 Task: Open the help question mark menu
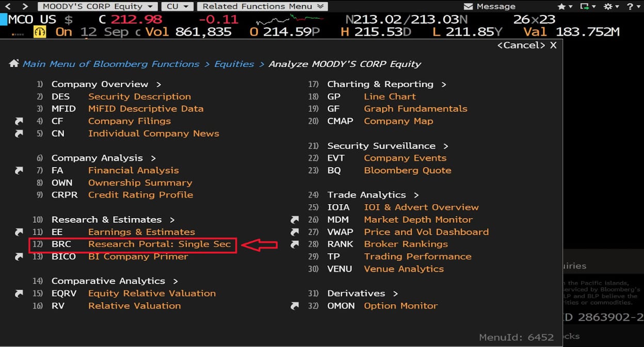[x=633, y=6]
